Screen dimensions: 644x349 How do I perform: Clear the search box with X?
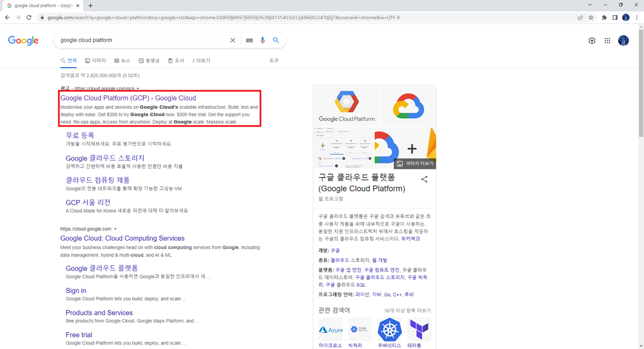pos(233,40)
